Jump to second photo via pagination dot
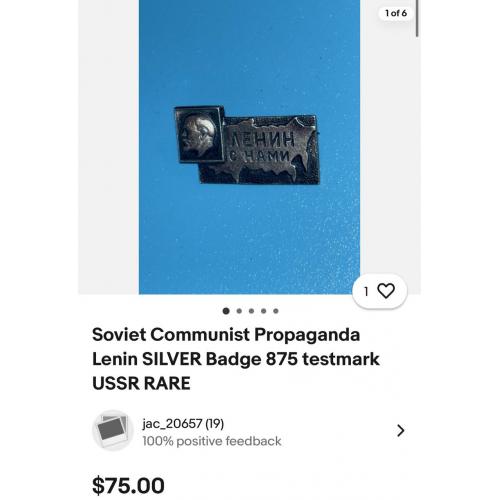Image resolution: width=500 pixels, height=500 pixels. click(239, 311)
